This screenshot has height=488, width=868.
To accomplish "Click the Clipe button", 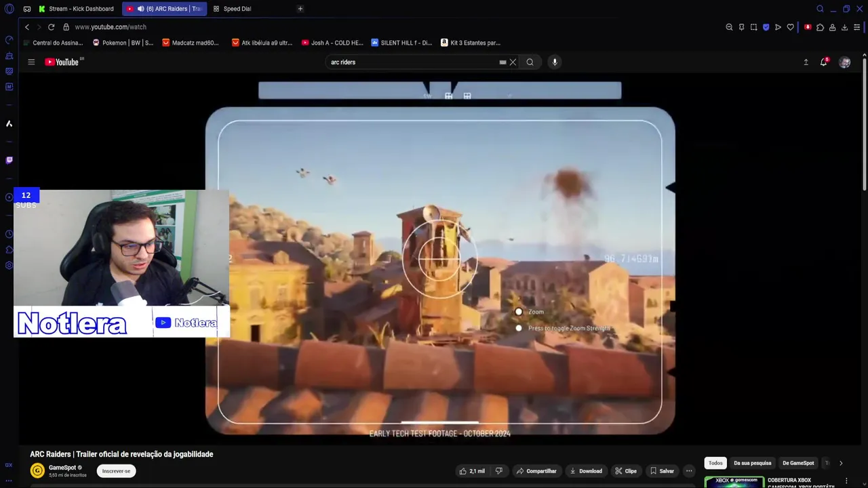I will tap(625, 471).
